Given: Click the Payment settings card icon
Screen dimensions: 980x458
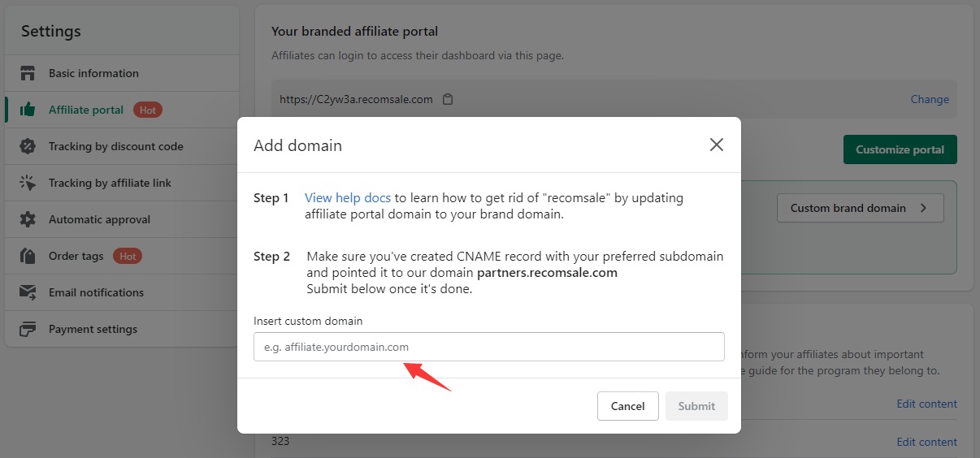Looking at the screenshot, I should point(28,329).
